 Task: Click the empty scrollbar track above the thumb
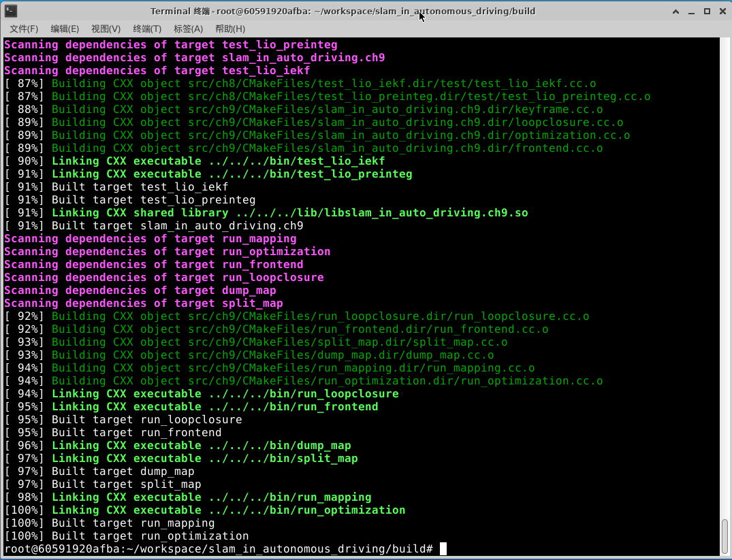tap(725, 272)
